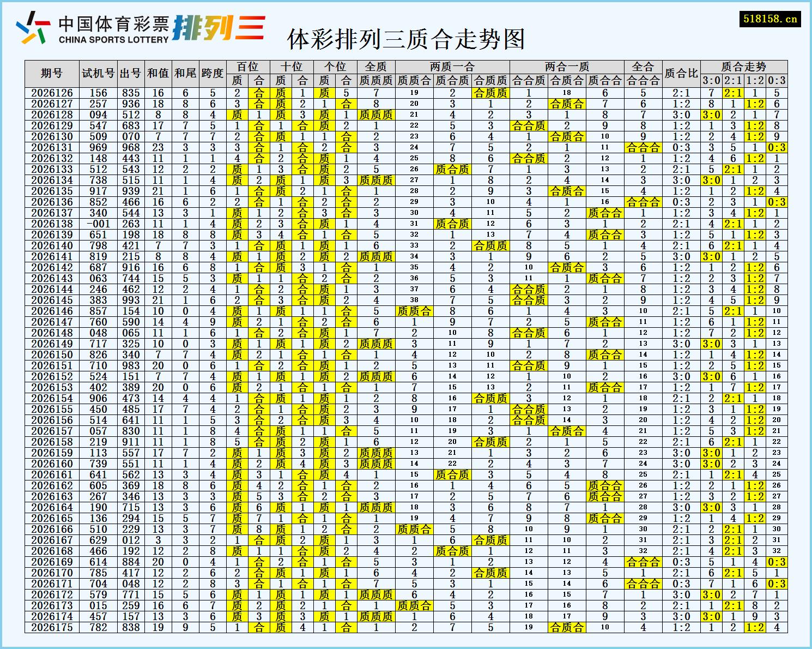Click highlighted 合合合 cell in row 2026169
Viewport: 812px width, 649px height.
(643, 562)
